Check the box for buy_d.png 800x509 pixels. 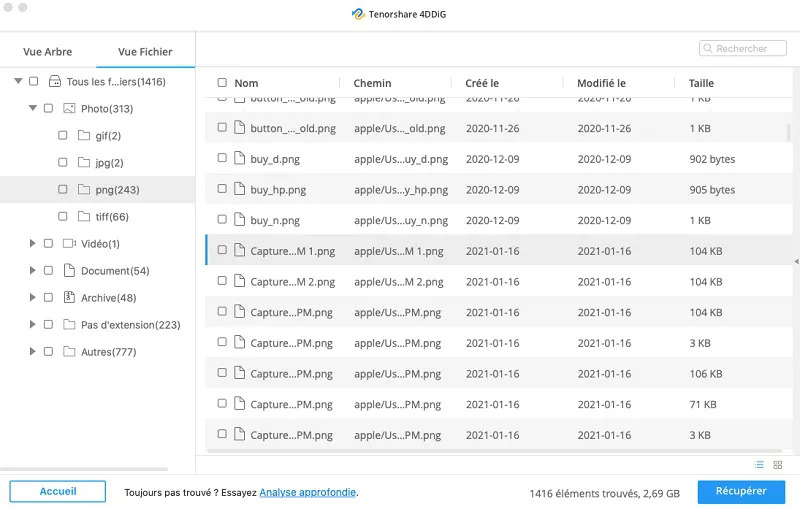coord(222,158)
